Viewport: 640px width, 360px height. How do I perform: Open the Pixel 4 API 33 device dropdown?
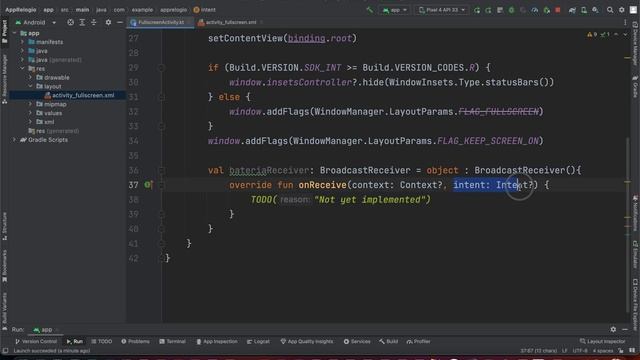(x=442, y=10)
